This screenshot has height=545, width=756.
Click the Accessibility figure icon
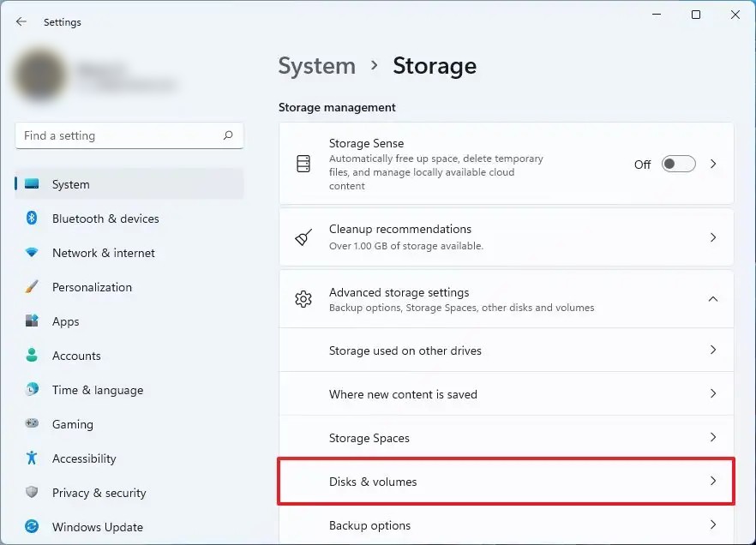(x=32, y=458)
